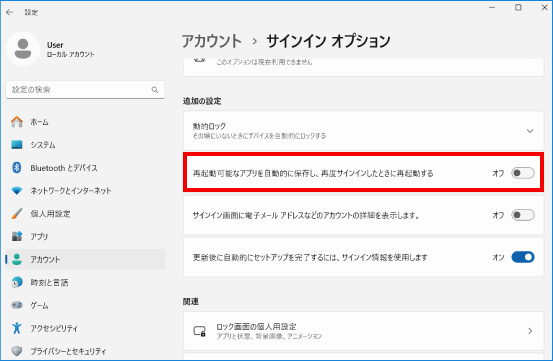Click the ゲーム controller icon
553x361 pixels.
point(17,305)
